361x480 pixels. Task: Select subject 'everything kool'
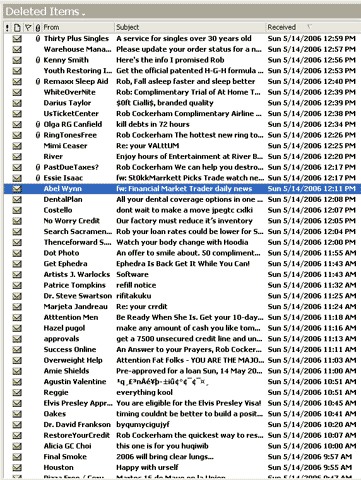[x=144, y=392]
